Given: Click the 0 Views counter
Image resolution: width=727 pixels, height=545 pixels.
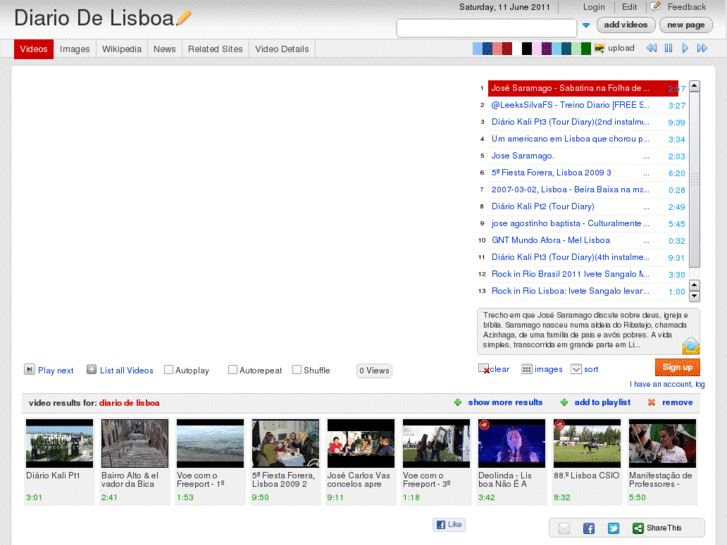Looking at the screenshot, I should click(374, 371).
